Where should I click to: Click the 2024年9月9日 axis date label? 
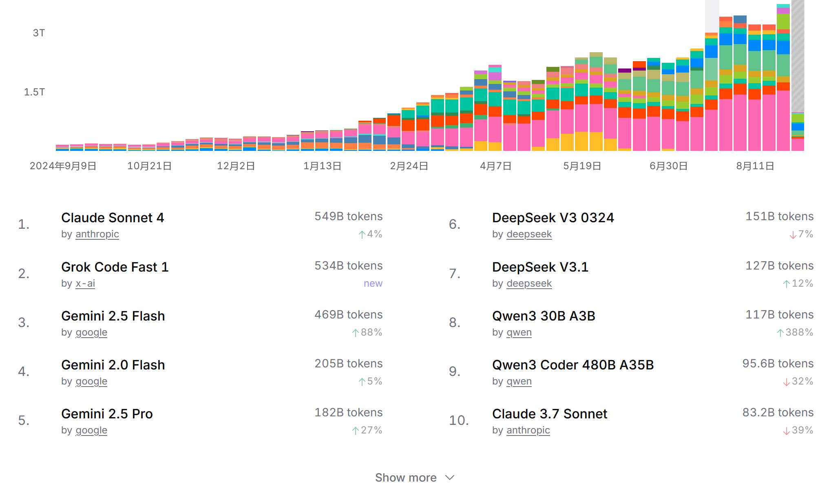[x=63, y=166]
